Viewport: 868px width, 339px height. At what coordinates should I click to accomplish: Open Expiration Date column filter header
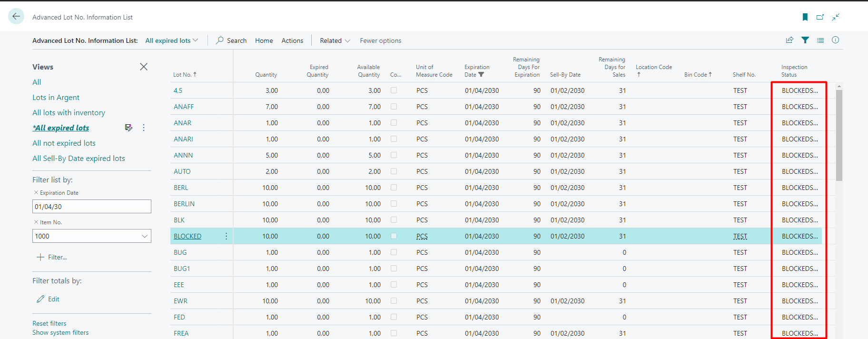point(477,71)
